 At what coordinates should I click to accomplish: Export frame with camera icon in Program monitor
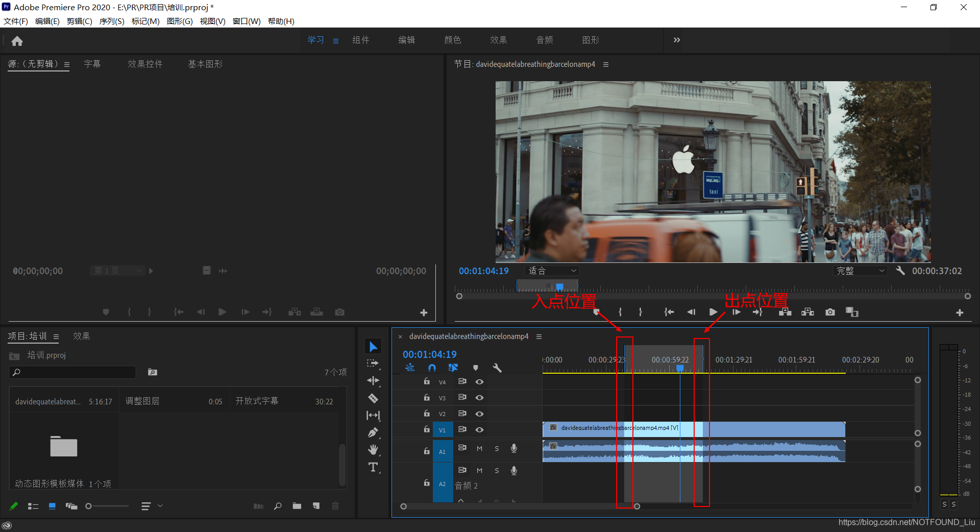[830, 312]
